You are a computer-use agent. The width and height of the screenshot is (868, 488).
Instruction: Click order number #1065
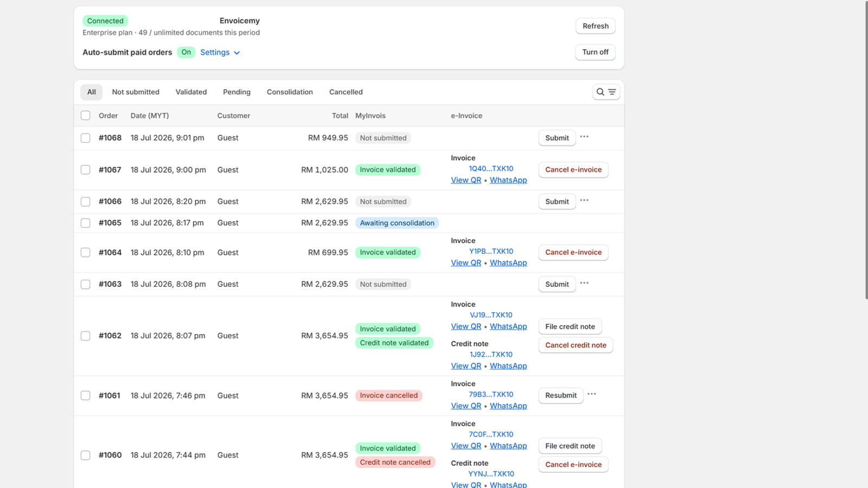(x=110, y=223)
